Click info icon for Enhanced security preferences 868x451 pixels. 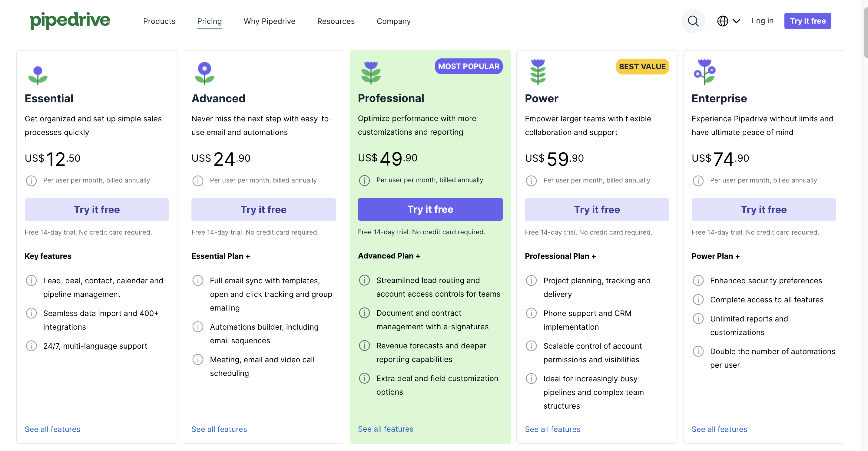click(x=698, y=281)
